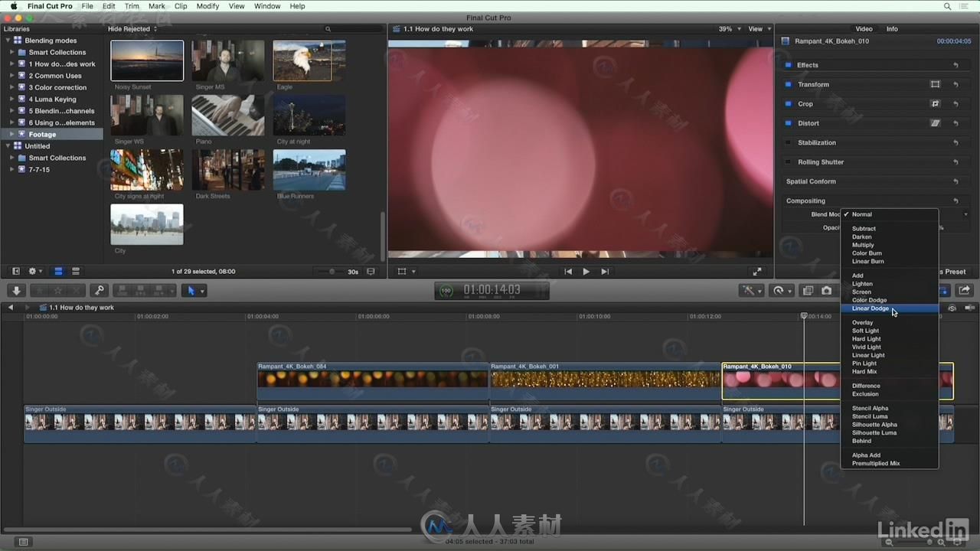Open the Timeline Index button
This screenshot has height=551, width=980.
(x=24, y=542)
